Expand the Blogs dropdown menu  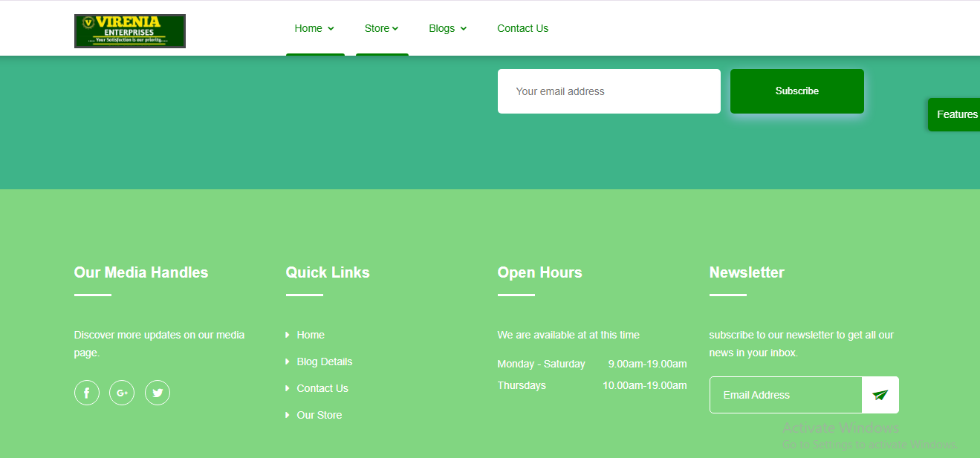[447, 28]
